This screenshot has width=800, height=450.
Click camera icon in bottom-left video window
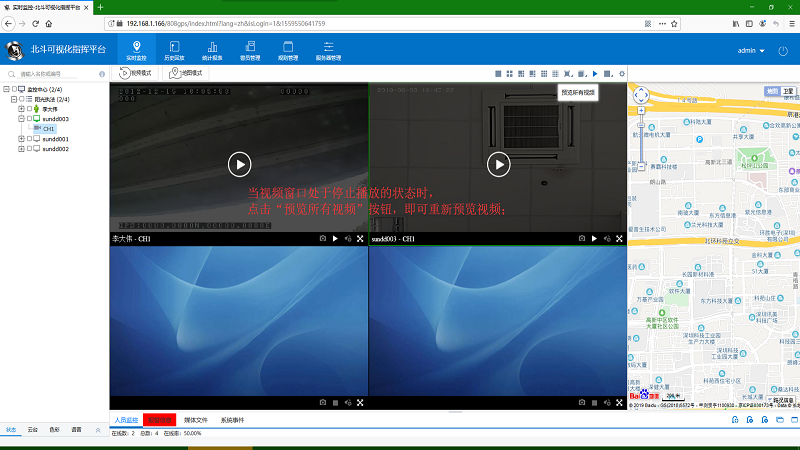[323, 403]
